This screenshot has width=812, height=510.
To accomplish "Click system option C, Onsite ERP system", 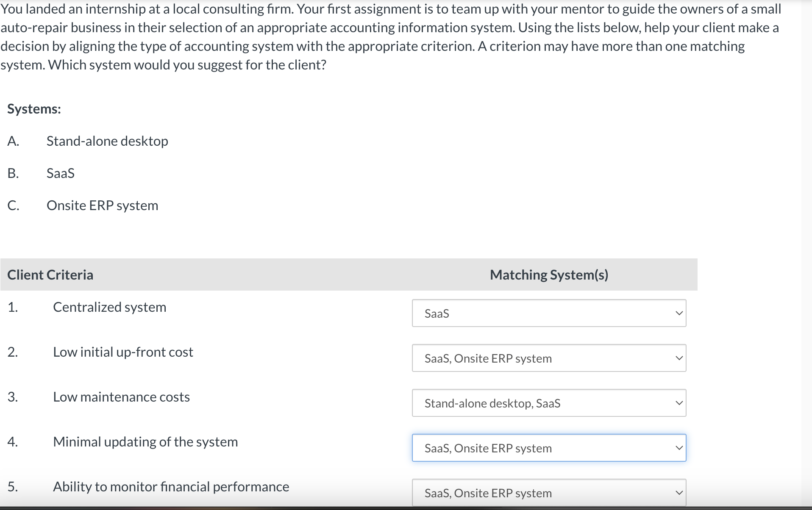I will click(x=102, y=205).
